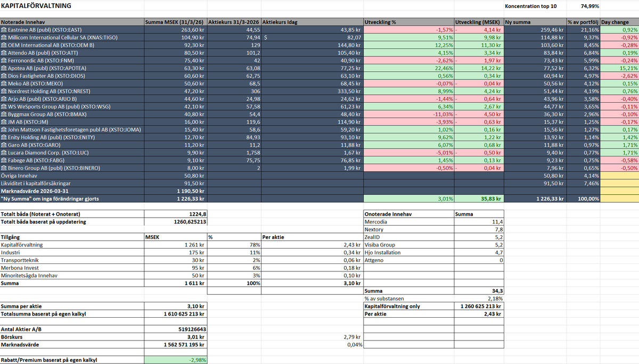639x364 pixels.
Task: Click the stock icon beside Eastnine AB
Action: pos(4,30)
